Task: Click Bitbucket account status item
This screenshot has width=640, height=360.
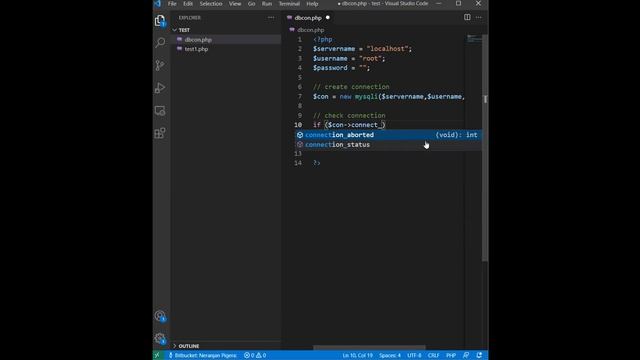Action: [203, 356]
